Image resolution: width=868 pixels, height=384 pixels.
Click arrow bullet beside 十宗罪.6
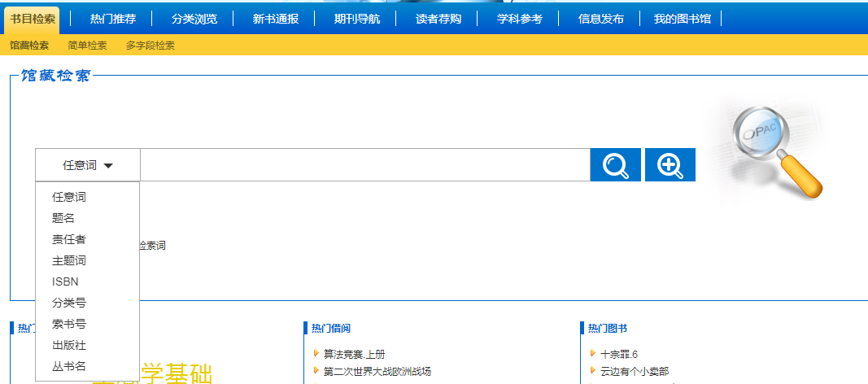tap(593, 354)
